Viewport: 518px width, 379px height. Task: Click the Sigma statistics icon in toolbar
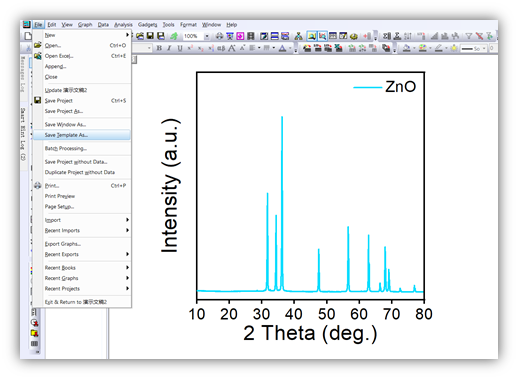coord(386,36)
